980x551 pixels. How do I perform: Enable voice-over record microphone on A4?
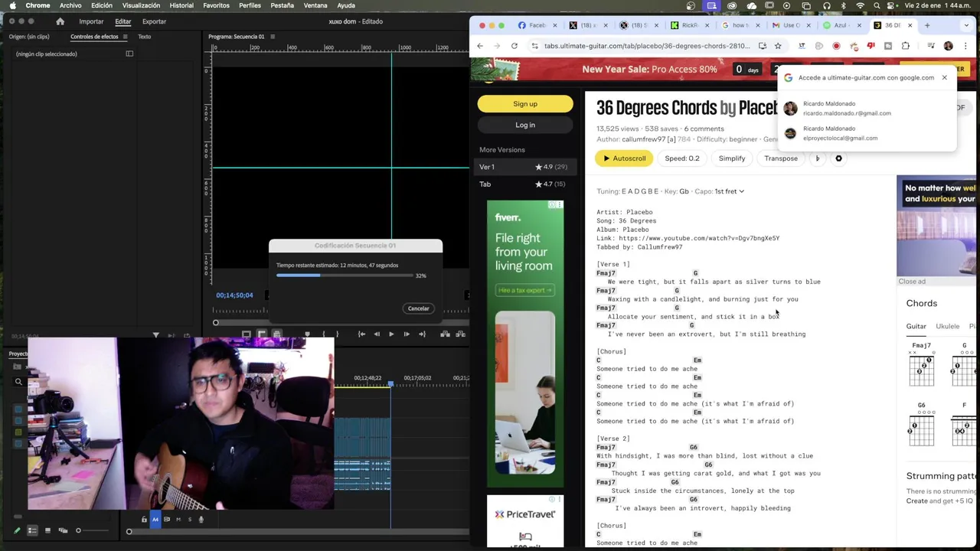point(201,520)
